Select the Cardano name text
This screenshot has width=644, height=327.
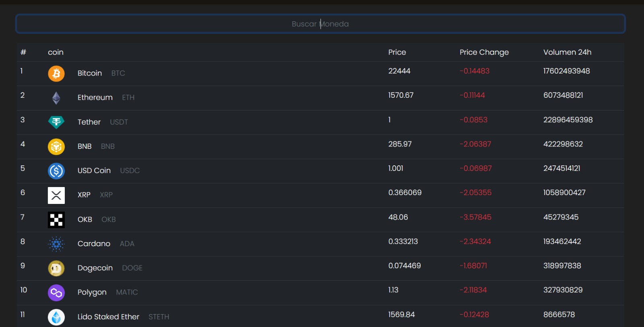click(x=94, y=244)
